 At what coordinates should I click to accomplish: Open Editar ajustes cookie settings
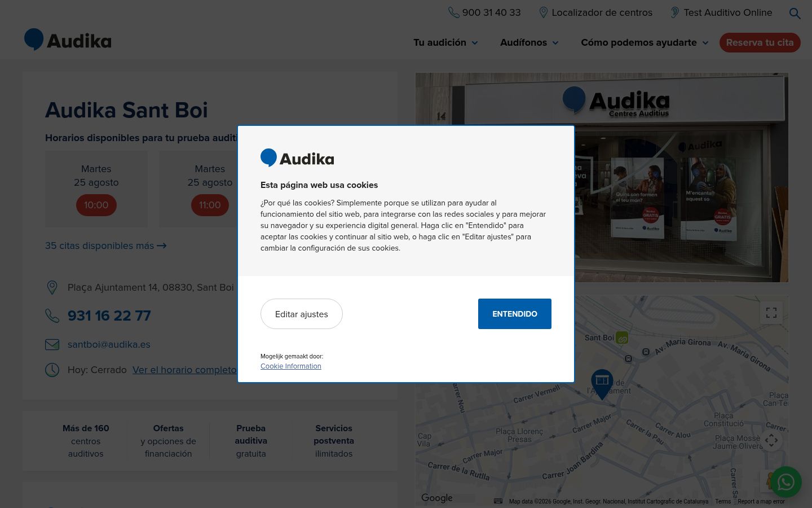tap(301, 314)
